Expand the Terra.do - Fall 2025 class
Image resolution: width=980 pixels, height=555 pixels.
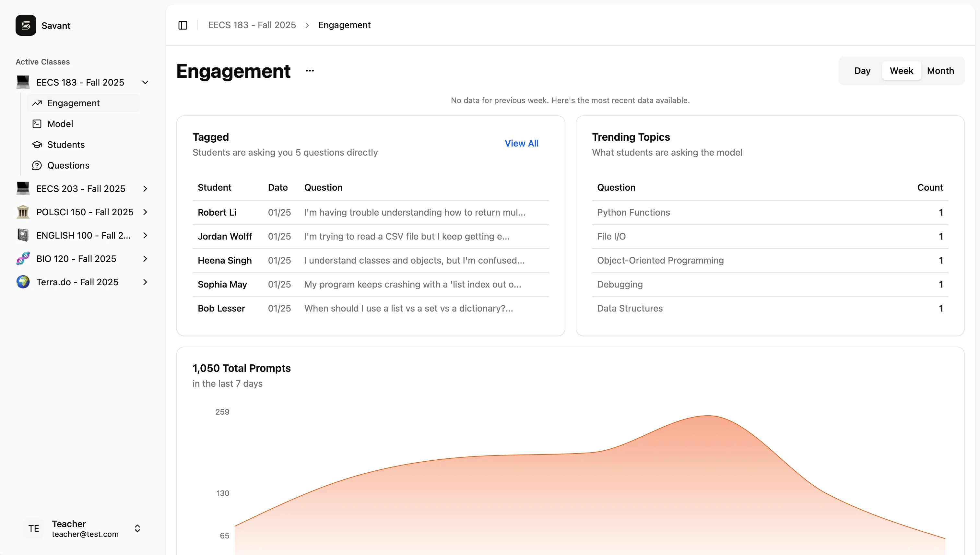[x=145, y=282]
